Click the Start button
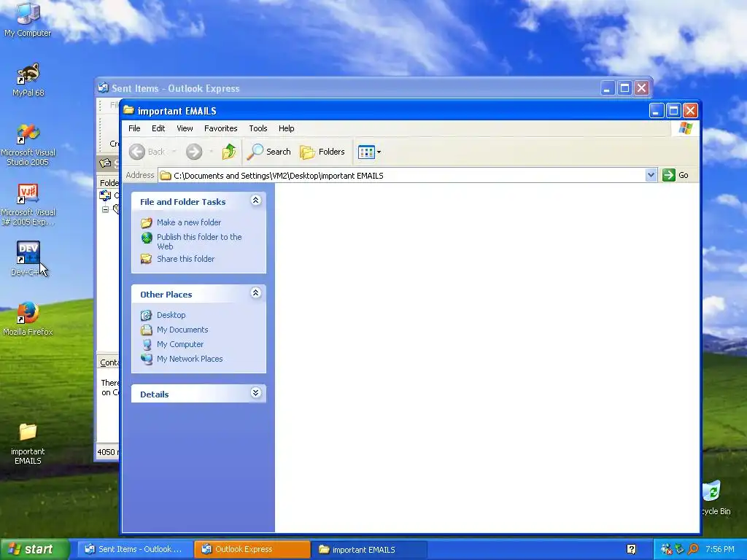 (x=34, y=550)
